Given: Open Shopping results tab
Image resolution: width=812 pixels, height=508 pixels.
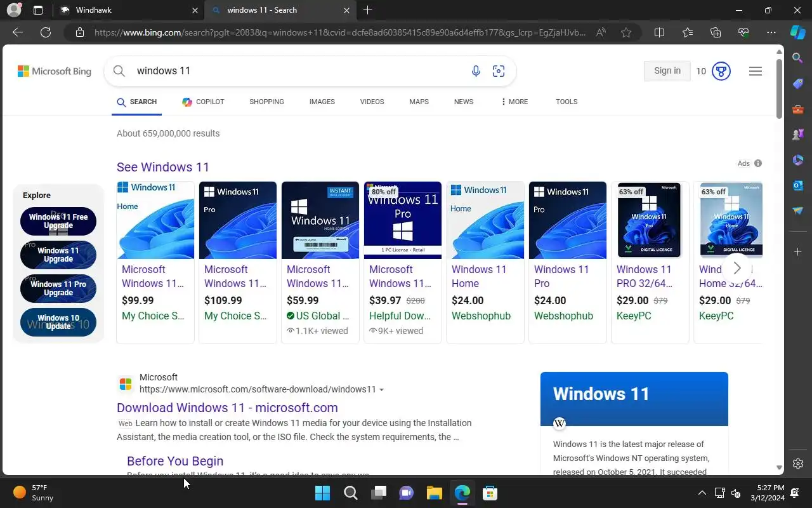Looking at the screenshot, I should (266, 102).
